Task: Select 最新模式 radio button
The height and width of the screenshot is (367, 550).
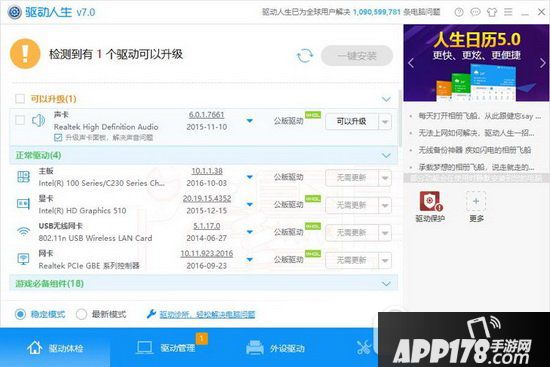Action: click(81, 314)
